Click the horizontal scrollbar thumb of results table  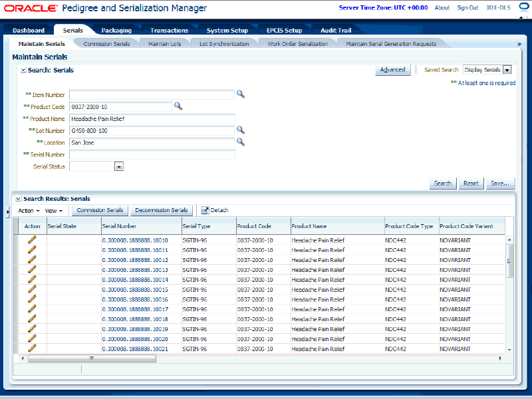click(x=92, y=358)
